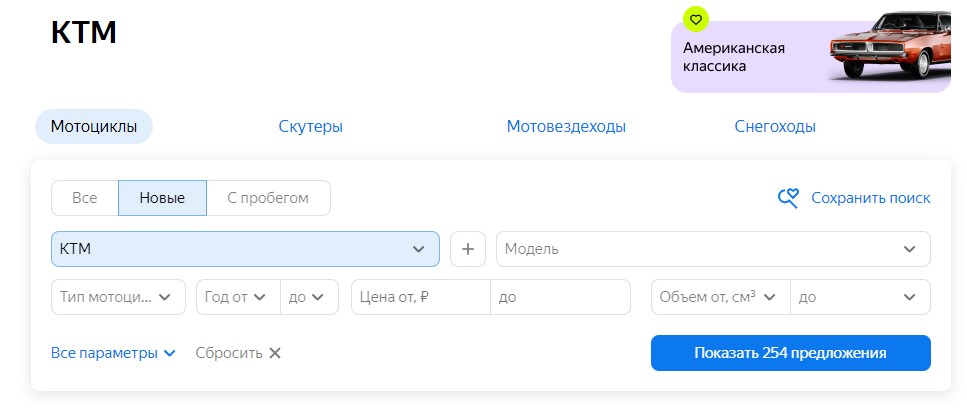Click the Сохранить поиск link
Viewport: 967px width, 420px height.
(871, 199)
